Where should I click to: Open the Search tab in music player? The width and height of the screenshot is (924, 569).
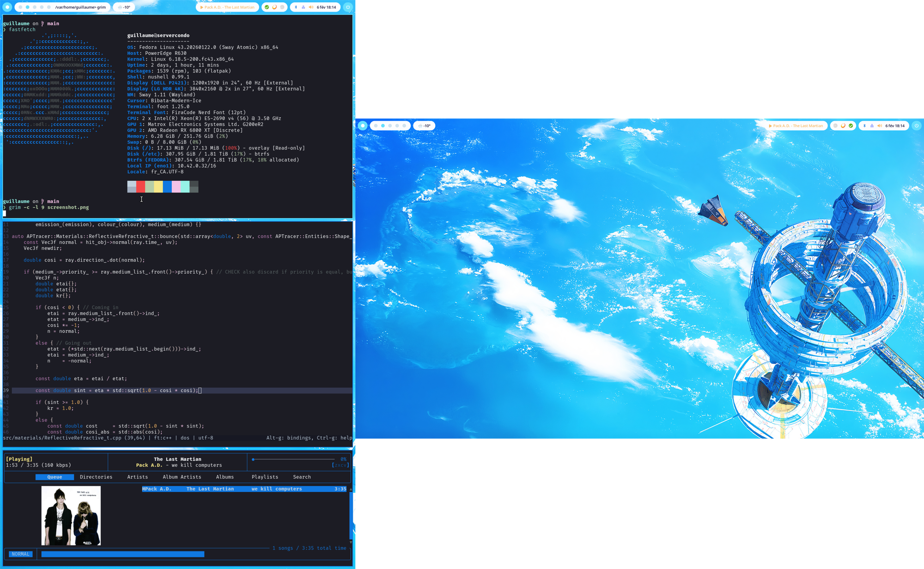302,477
